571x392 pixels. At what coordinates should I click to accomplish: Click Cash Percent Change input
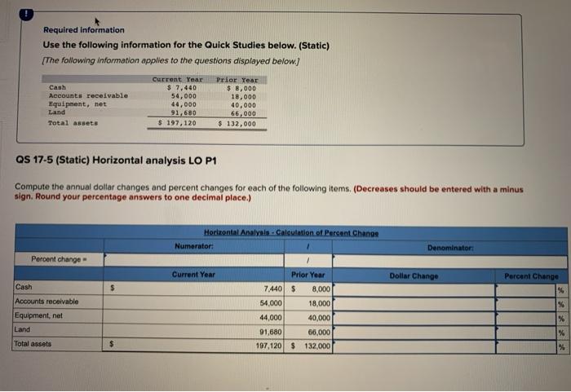click(526, 290)
